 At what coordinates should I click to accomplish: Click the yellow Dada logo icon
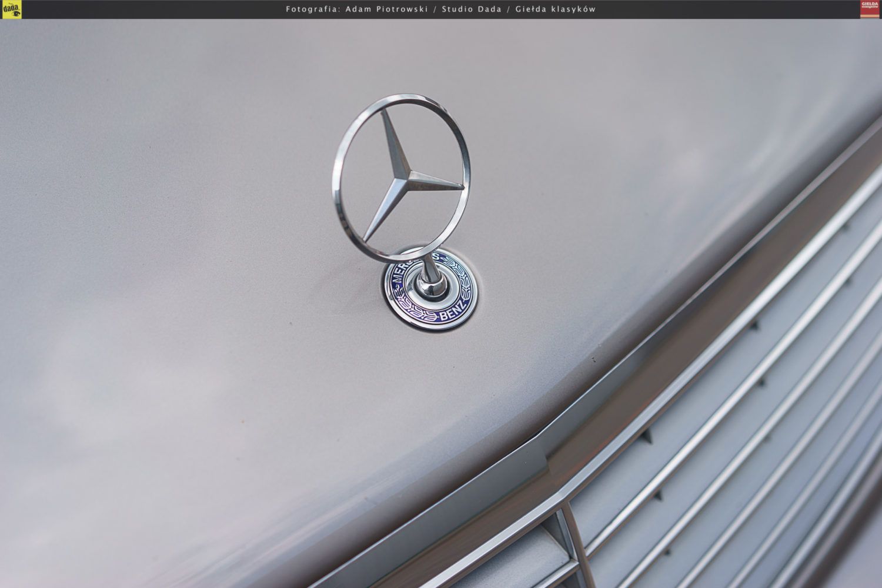12,9
